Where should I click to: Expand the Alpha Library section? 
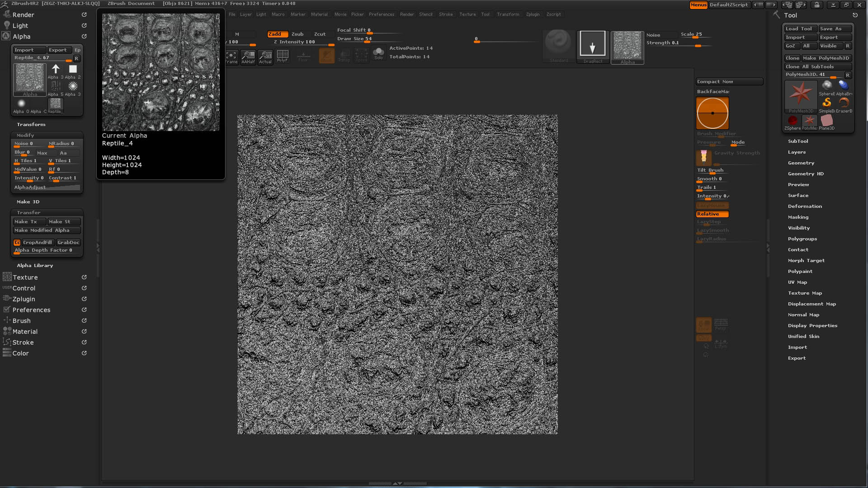point(35,265)
